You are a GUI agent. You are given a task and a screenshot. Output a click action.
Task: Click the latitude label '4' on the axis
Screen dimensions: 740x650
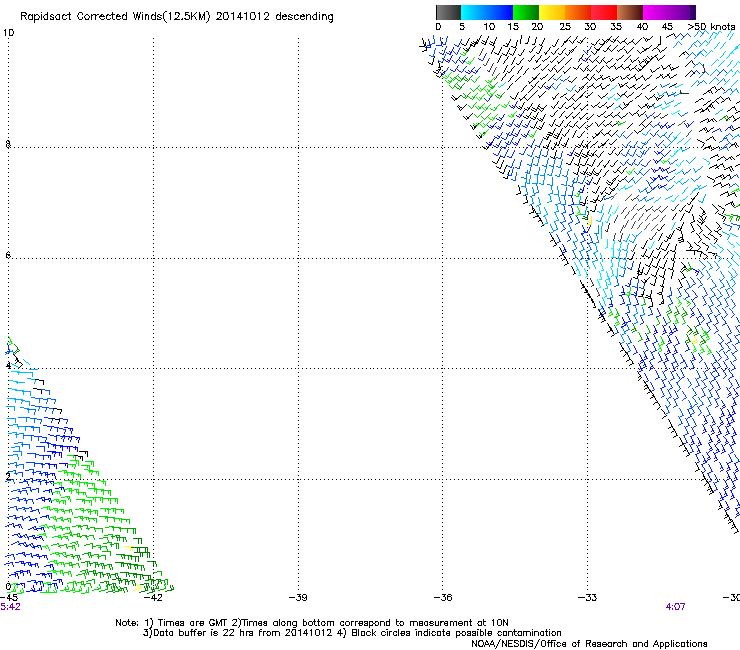tap(8, 365)
